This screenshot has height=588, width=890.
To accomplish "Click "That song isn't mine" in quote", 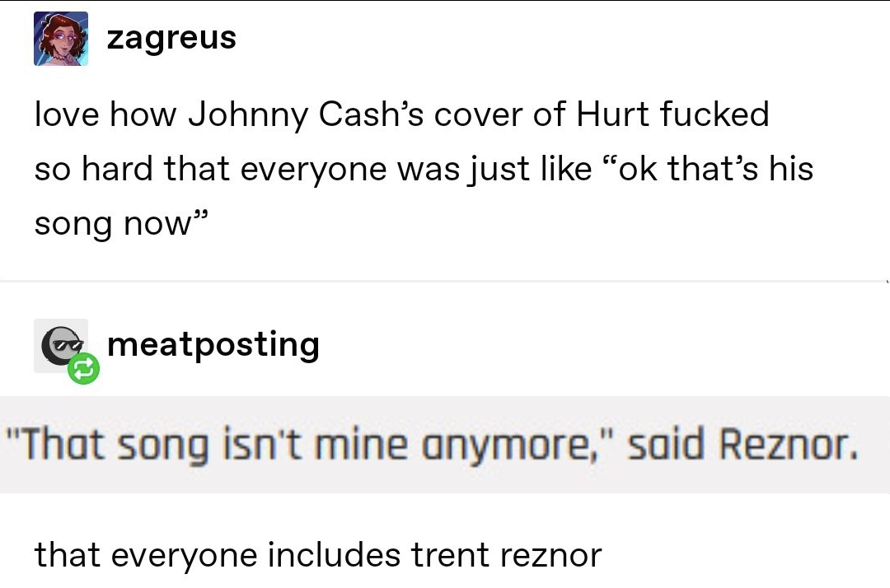I will pos(207,446).
